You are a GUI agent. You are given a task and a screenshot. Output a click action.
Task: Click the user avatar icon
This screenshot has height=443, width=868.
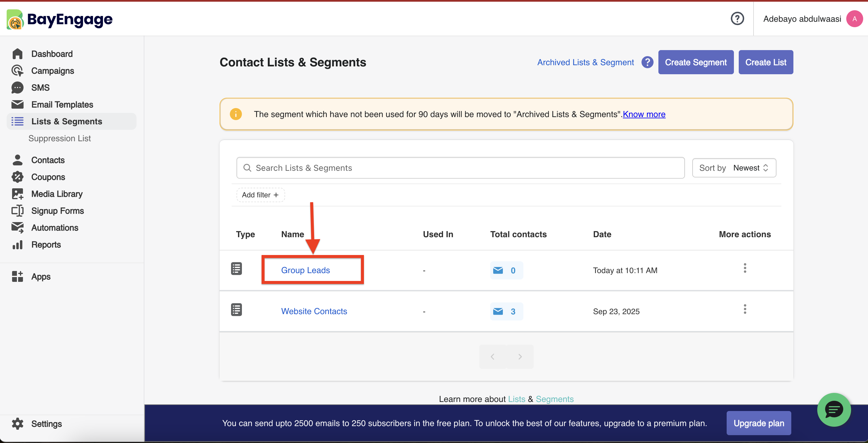coord(854,19)
